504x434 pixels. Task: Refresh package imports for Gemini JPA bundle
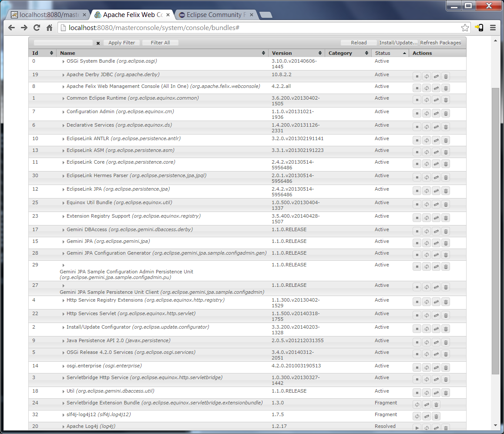coord(427,243)
